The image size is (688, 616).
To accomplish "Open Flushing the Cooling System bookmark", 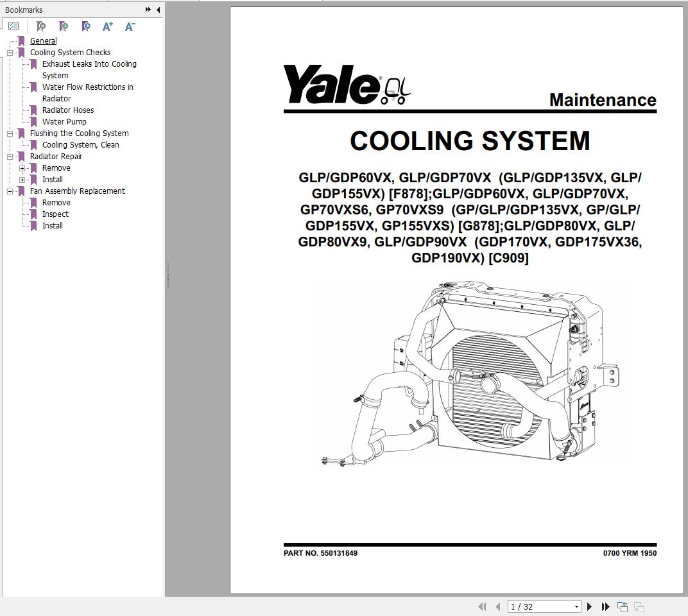I will 79,133.
